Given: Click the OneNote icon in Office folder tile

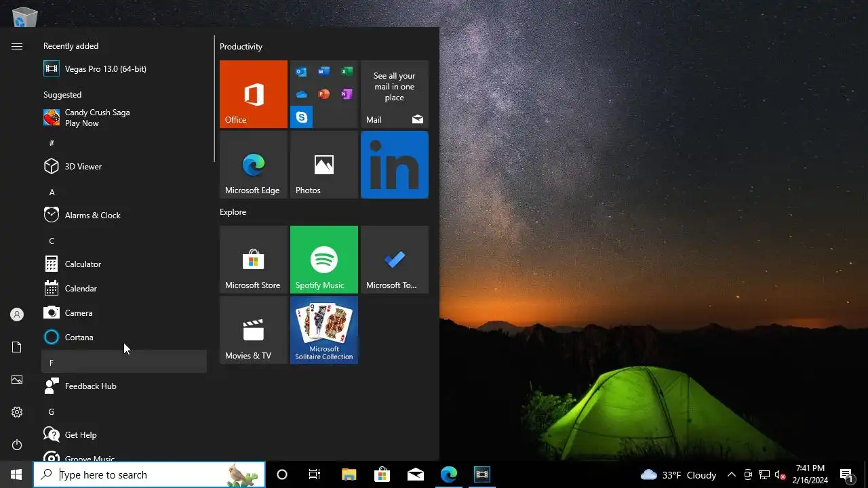Looking at the screenshot, I should click(347, 94).
